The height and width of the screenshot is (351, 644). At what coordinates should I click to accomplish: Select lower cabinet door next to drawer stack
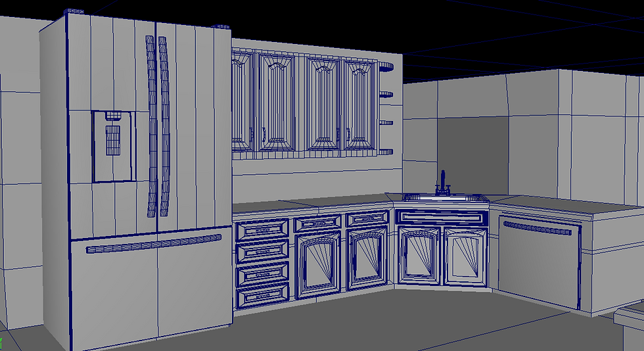(318, 265)
